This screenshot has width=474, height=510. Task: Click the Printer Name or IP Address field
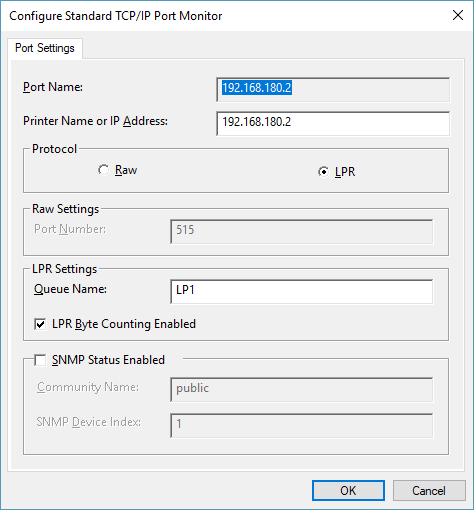tap(333, 123)
